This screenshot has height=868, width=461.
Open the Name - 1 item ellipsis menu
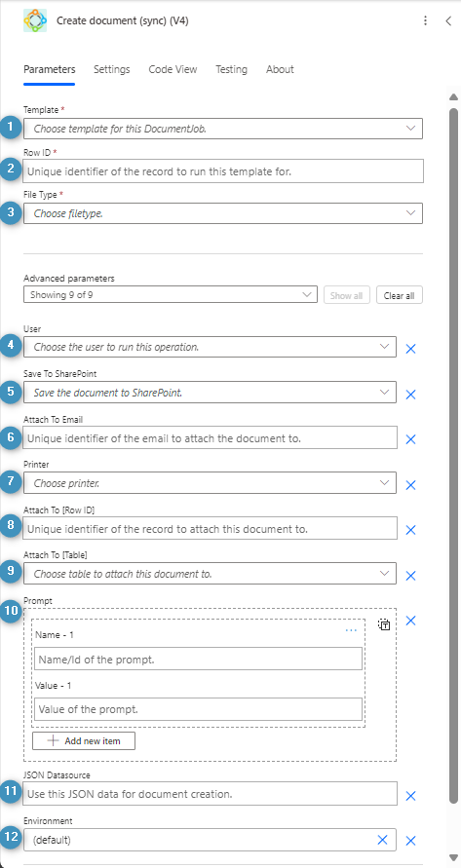(351, 630)
